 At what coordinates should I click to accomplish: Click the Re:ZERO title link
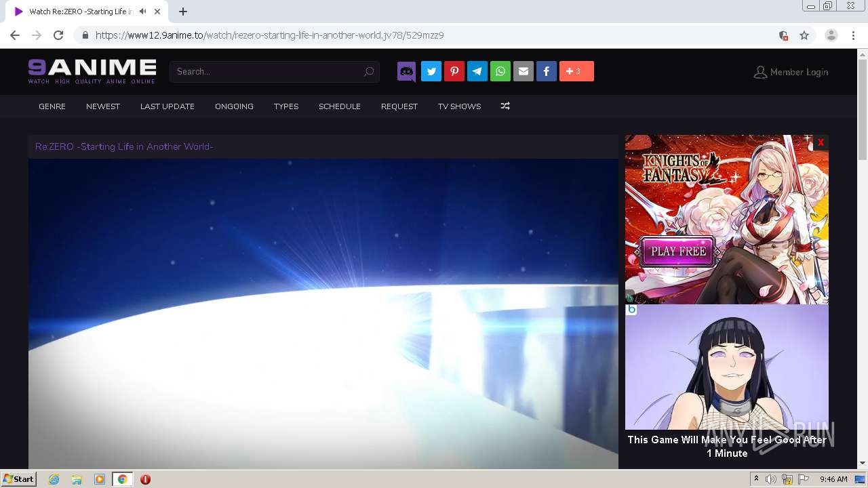tap(124, 146)
